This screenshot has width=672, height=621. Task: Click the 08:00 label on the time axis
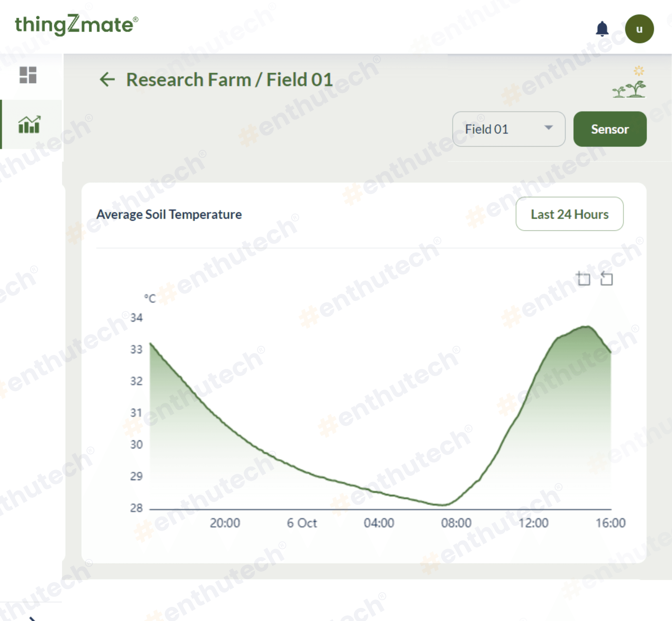(456, 523)
